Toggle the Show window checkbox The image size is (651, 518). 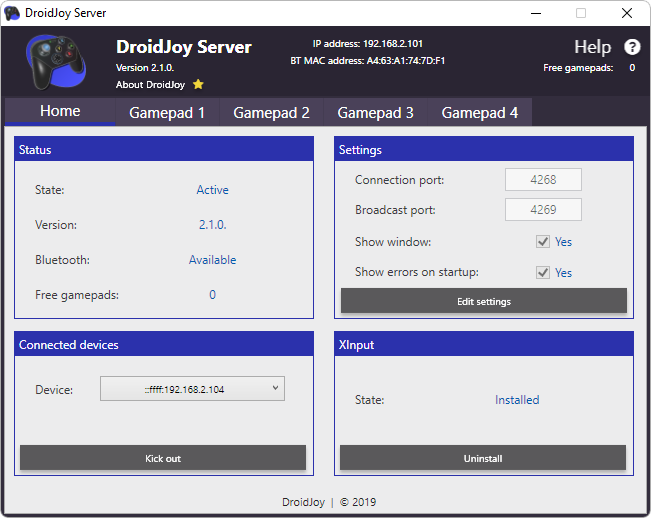pyautogui.click(x=543, y=242)
